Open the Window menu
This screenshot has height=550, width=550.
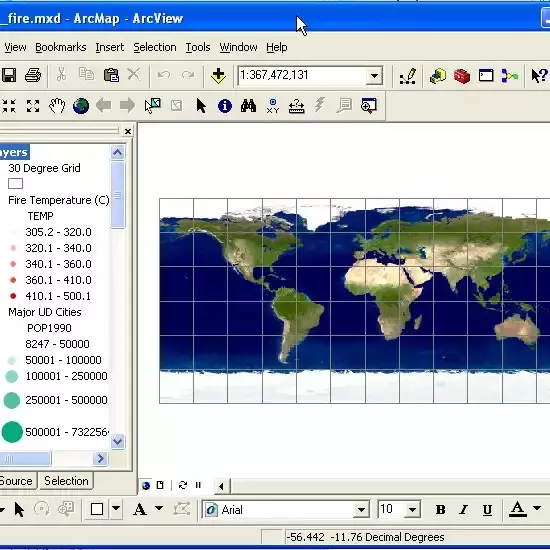point(239,47)
